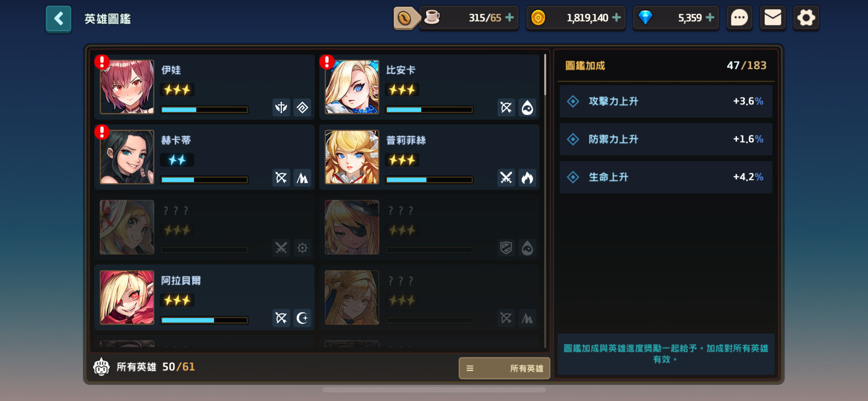Go back using the teal arrow button
Screen dimensions: 868x401
coord(58,19)
